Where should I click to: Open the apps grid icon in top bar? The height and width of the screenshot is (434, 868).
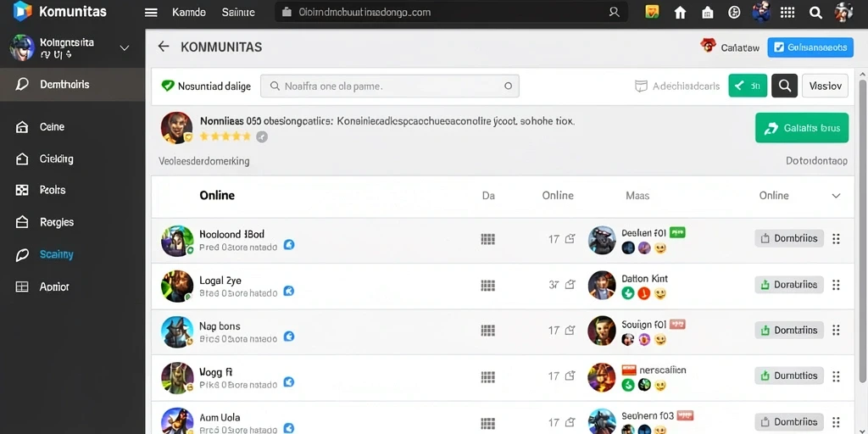787,12
